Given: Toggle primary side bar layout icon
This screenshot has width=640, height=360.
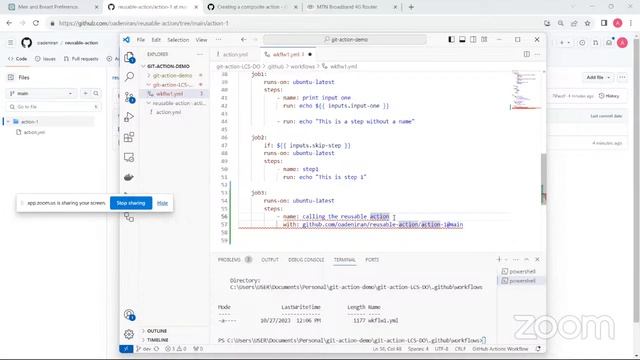Looking at the screenshot, I should pos(451,40).
